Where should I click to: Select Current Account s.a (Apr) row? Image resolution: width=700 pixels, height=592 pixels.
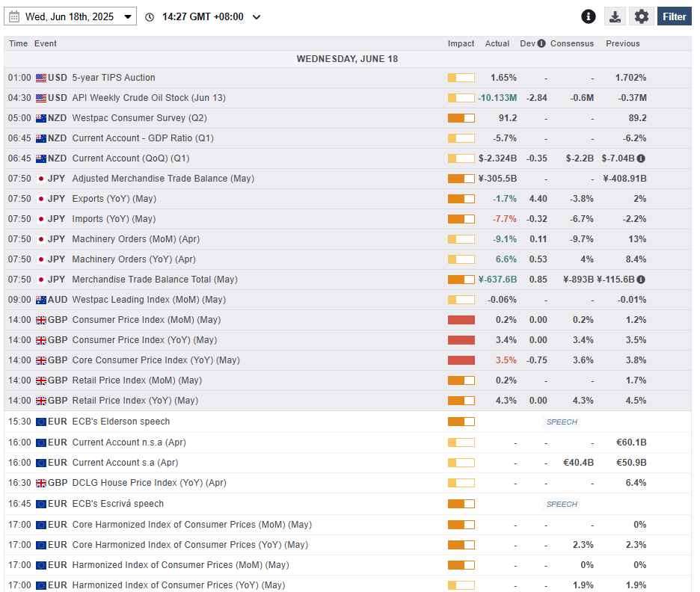347,463
